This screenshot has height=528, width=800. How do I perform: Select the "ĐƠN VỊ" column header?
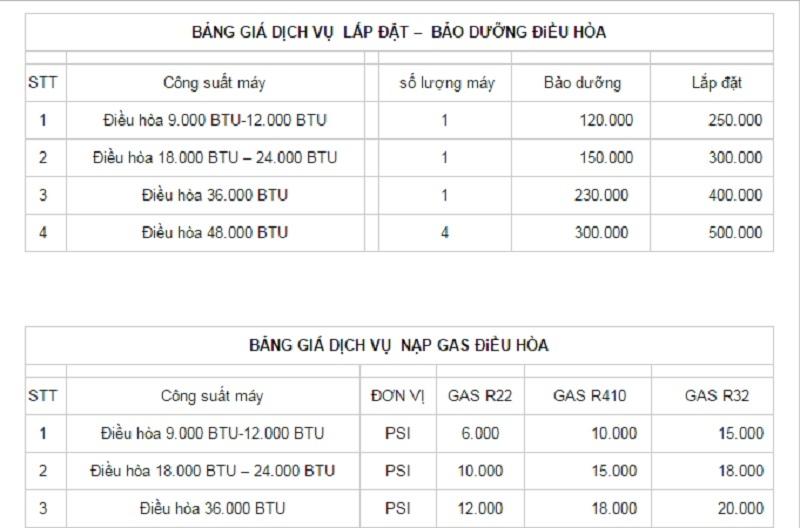tap(397, 396)
